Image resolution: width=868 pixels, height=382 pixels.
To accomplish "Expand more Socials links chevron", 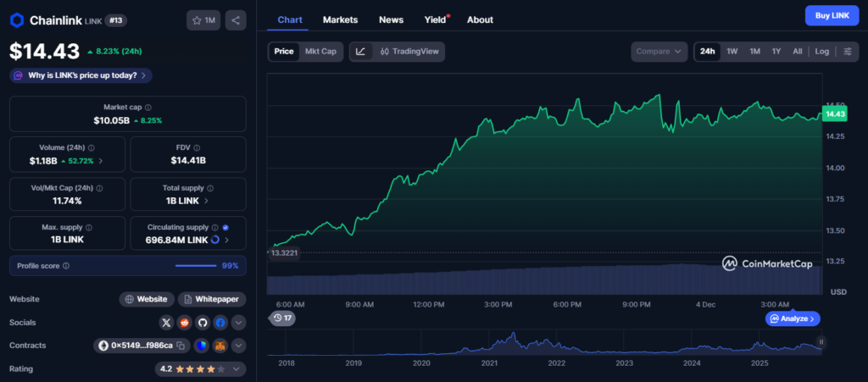I will pos(238,323).
